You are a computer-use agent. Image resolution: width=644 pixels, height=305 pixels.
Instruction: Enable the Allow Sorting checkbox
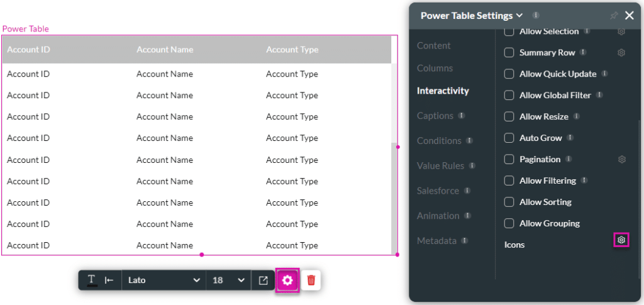click(509, 202)
